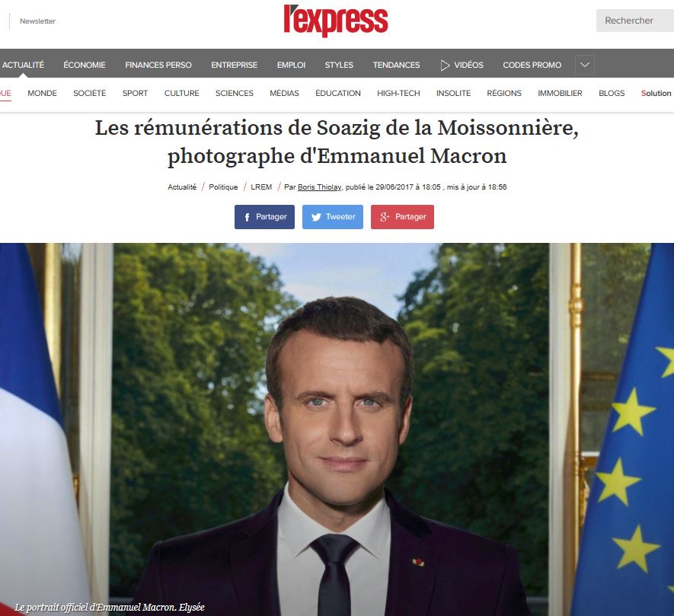Screen dimensions: 674x616
Task: Open the Blogs subcategory
Action: click(612, 94)
